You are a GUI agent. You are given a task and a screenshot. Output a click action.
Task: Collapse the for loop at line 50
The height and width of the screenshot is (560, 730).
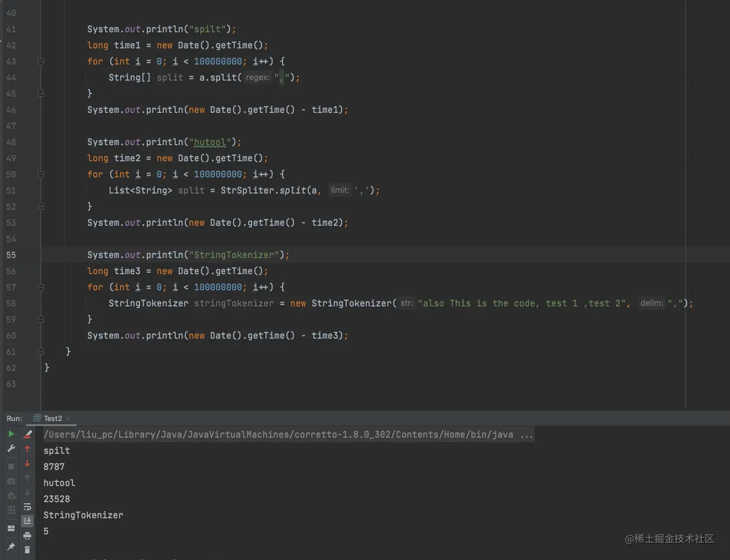click(x=41, y=174)
